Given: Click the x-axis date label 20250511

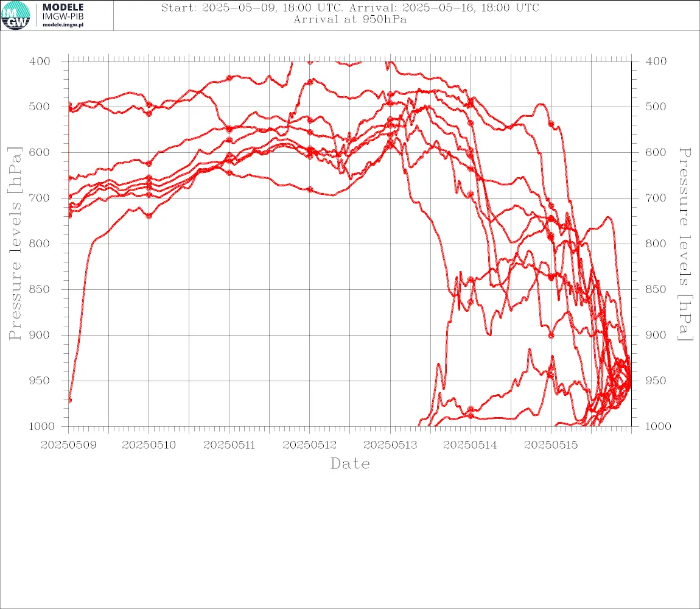Looking at the screenshot, I should point(229,445).
